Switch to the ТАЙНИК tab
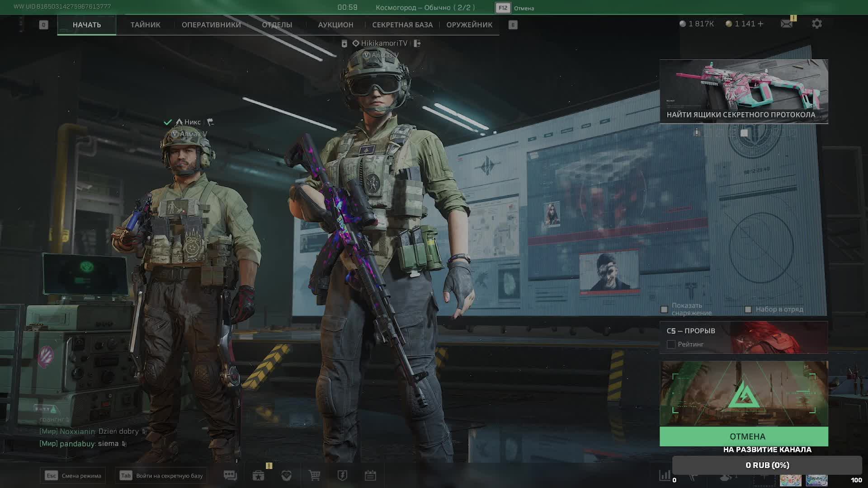This screenshot has width=868, height=488. pyautogui.click(x=145, y=25)
